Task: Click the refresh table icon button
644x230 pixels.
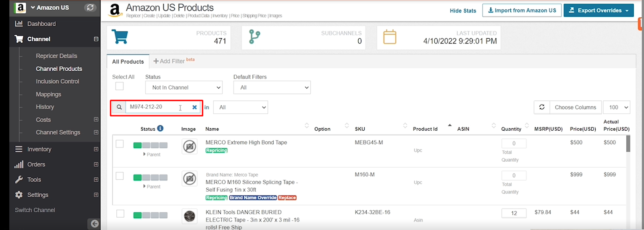Action: tap(542, 107)
